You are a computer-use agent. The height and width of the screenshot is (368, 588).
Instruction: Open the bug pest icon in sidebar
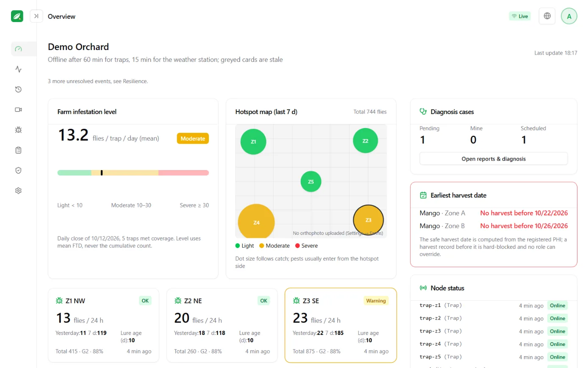click(18, 130)
